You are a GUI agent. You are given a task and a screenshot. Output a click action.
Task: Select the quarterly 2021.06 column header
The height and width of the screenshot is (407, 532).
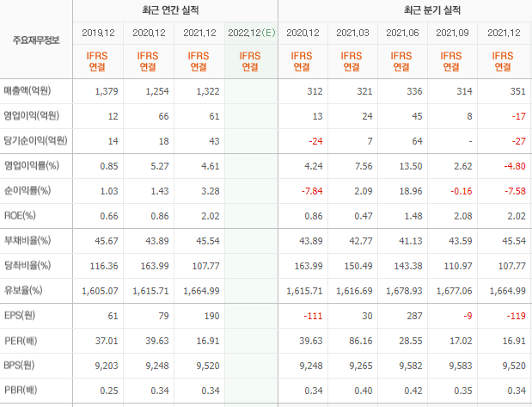click(402, 33)
